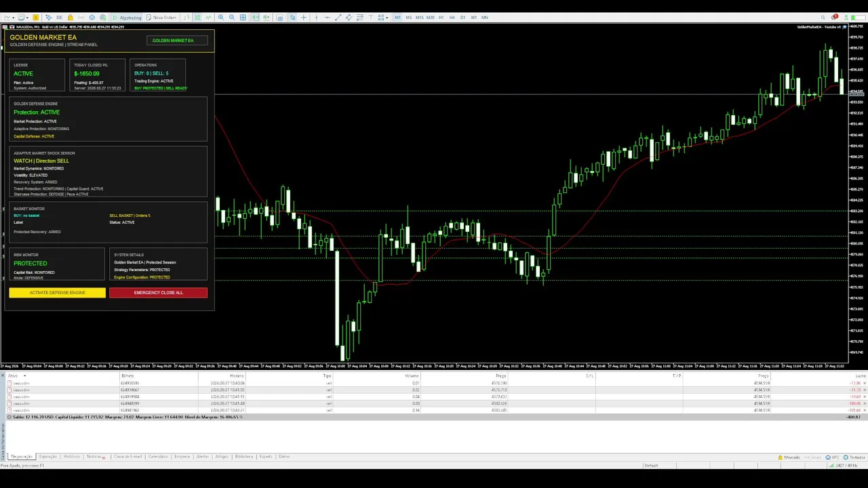Open the Experts tab

[266, 457]
